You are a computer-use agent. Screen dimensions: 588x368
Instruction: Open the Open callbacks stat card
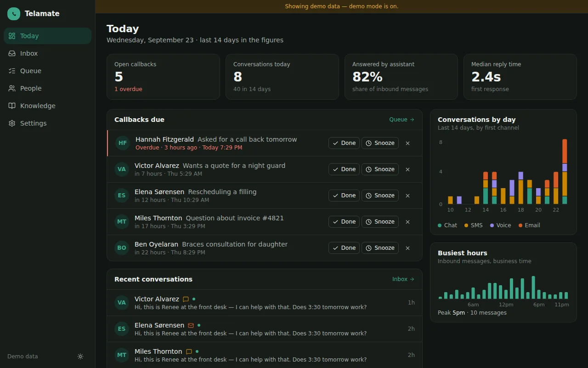163,77
